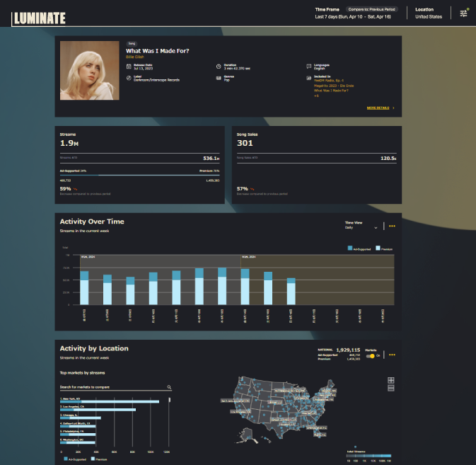Open the filter settings icon in header
The image size is (476, 465).
463,13
